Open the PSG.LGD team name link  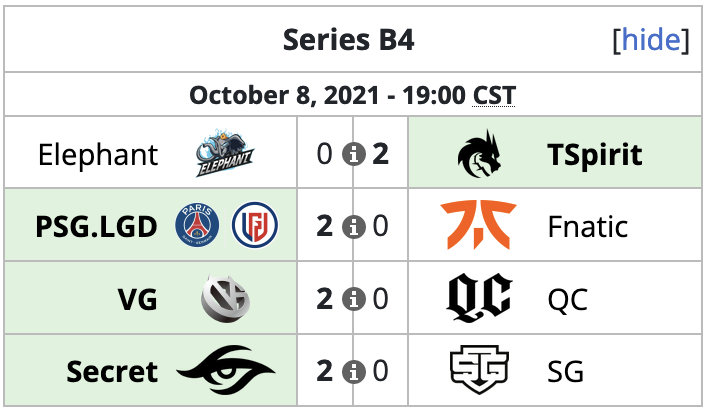[96, 227]
